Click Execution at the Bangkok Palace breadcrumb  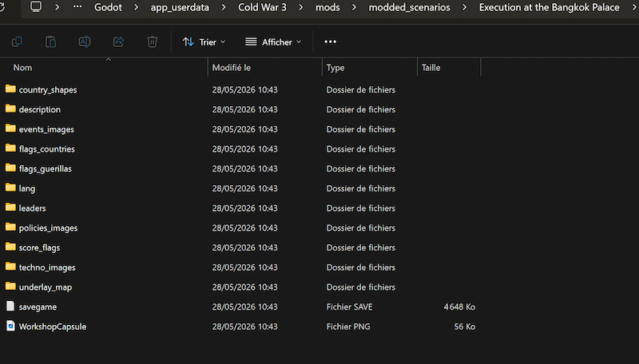tap(549, 7)
